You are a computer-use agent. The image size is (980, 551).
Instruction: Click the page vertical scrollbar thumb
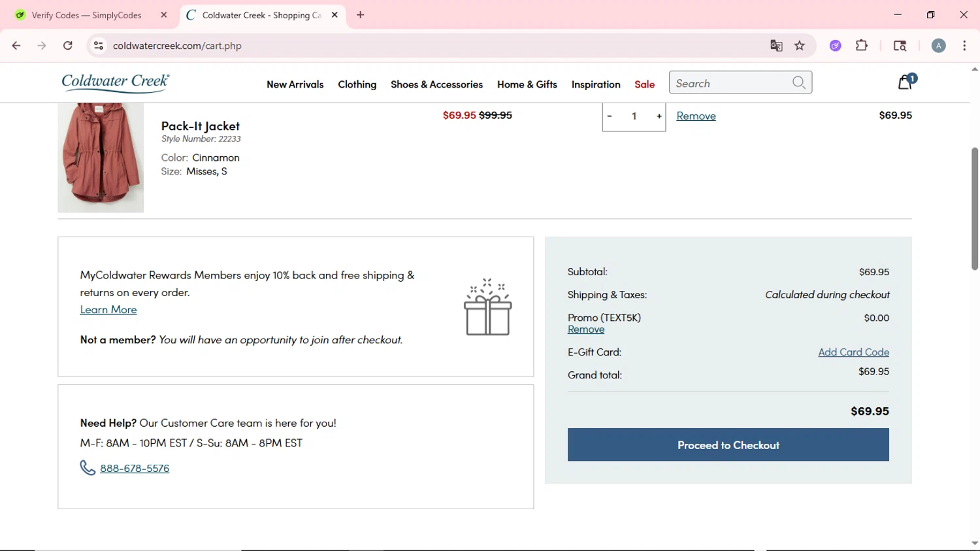(x=974, y=209)
